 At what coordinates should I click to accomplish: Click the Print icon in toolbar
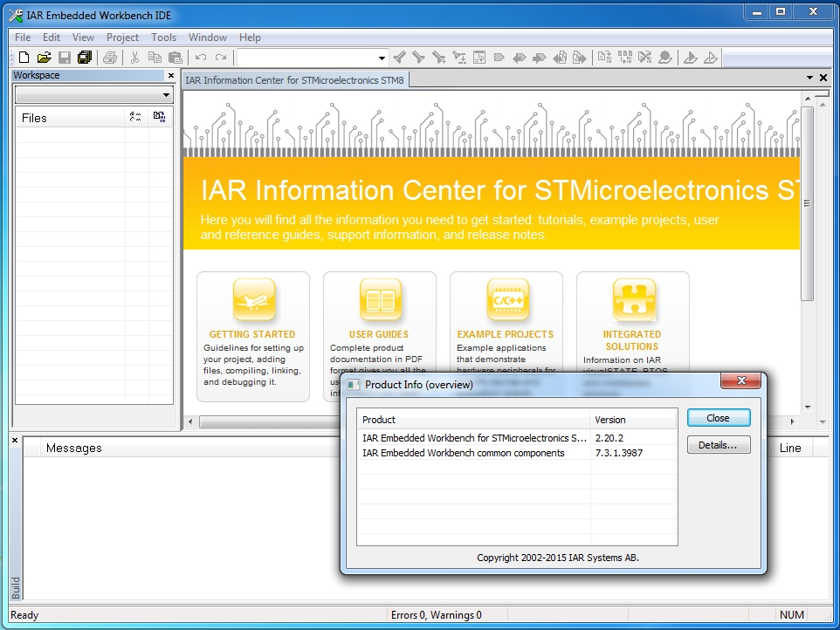[110, 58]
